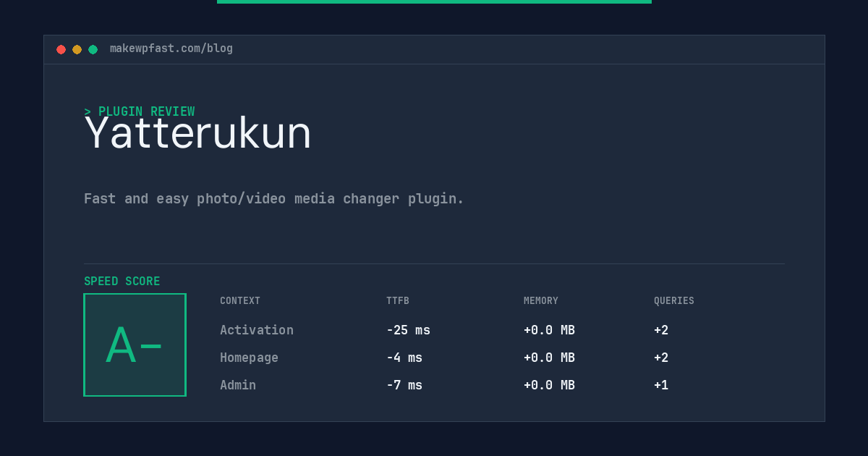Screen dimensions: 868x456
Task: Click the Yatterukun title
Action: click(197, 133)
